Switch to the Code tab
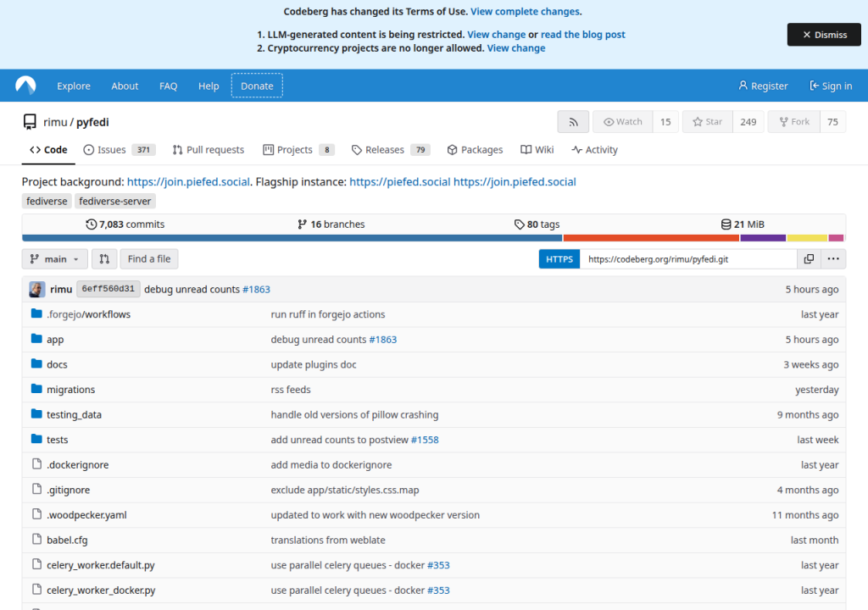 pos(48,150)
